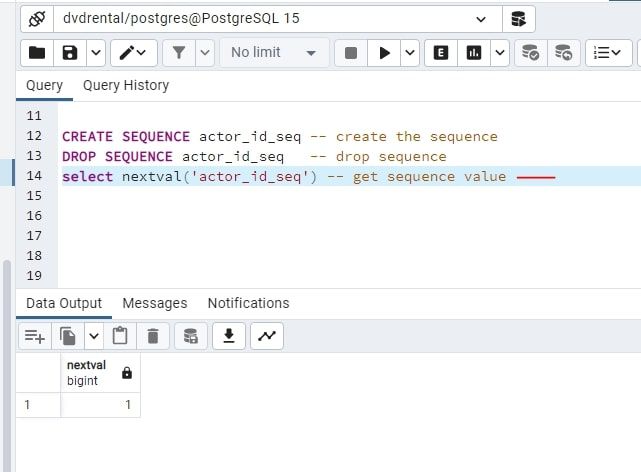The image size is (641, 472).
Task: Click line 13 DROP SEQUENCE statement
Action: (254, 157)
